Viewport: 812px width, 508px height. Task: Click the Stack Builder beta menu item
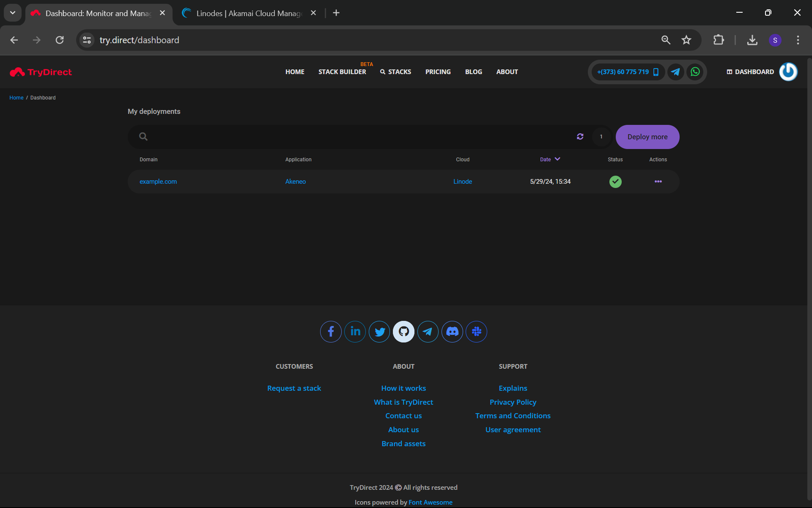click(x=343, y=72)
